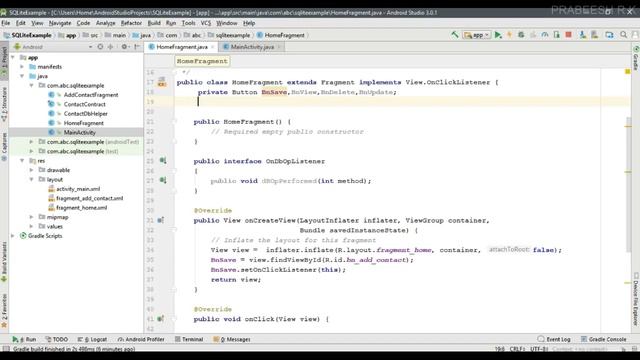Click the implemented-interface gutter icon on line 25

162,161
